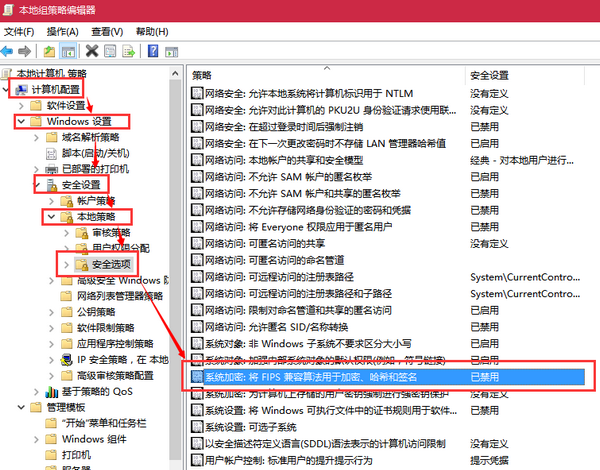Select 用户帐户控制: 标准用户的提升提示行为
Image resolution: width=600 pixels, height=470 pixels.
pyautogui.click(x=289, y=460)
